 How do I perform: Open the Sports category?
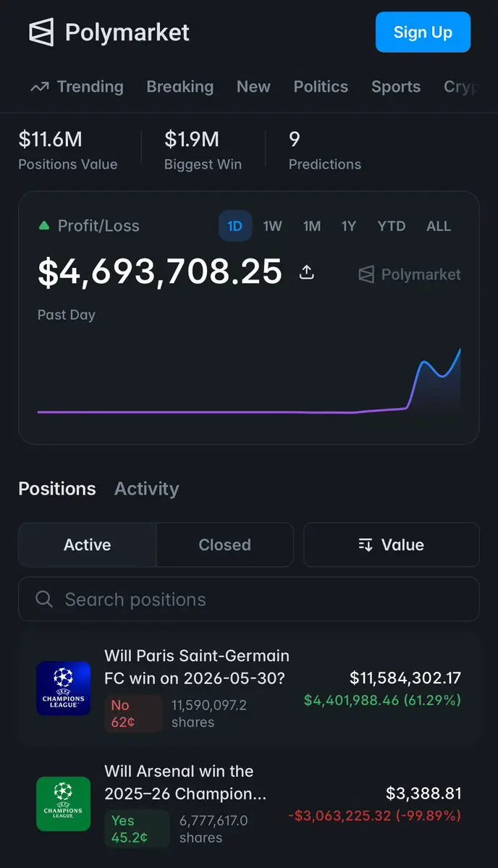396,87
